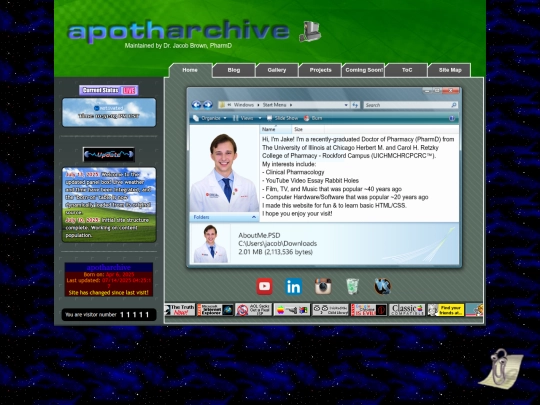This screenshot has height=405, width=540.
Task: Click the refresh icon beside address bar
Action: click(x=355, y=105)
